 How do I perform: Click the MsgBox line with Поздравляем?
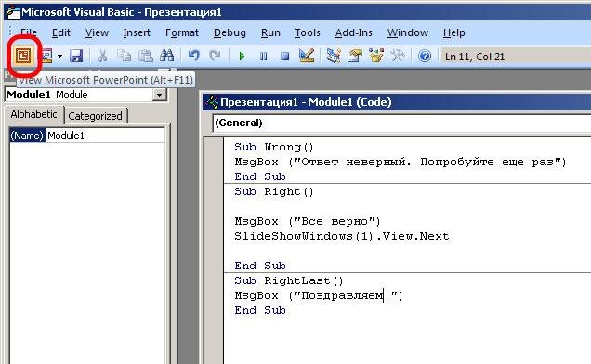319,295
